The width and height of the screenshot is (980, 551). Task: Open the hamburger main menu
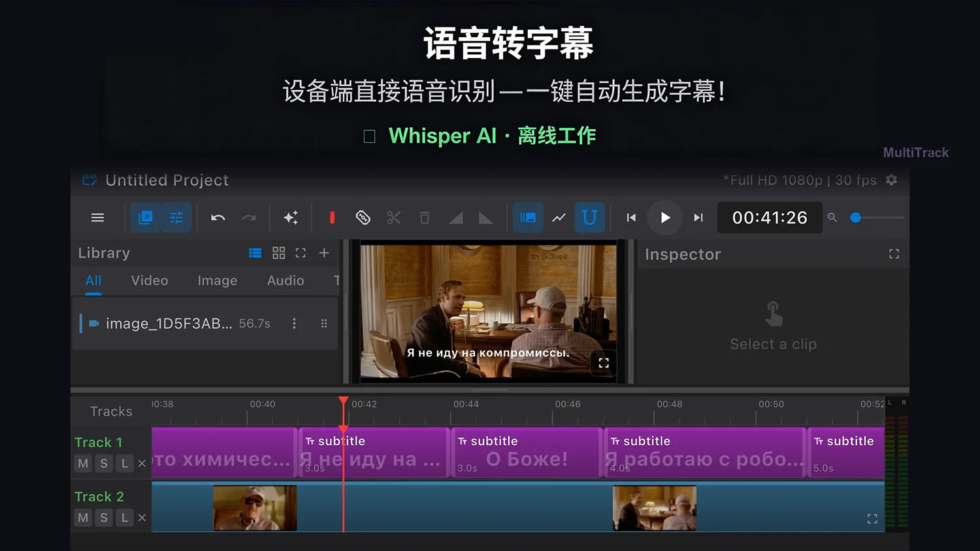pyautogui.click(x=97, y=217)
